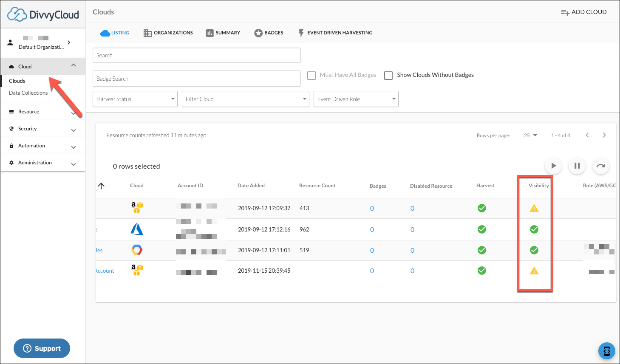Image resolution: width=620 pixels, height=364 pixels.
Task: Open the Filter Cloud dropdown
Action: pos(245,99)
